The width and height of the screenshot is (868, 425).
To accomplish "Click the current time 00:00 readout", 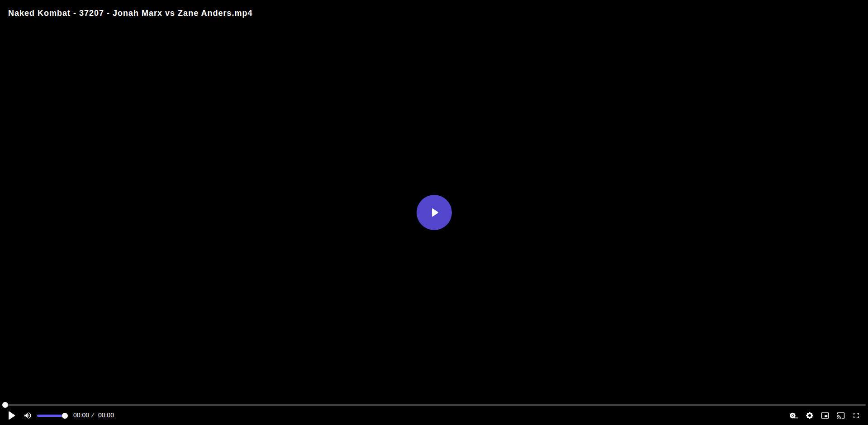I will 81,415.
